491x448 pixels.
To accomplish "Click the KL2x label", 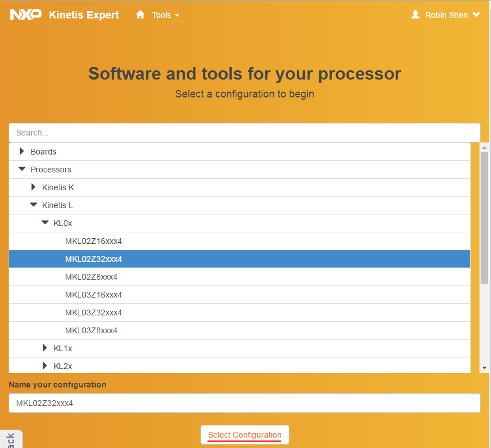I will coord(63,366).
